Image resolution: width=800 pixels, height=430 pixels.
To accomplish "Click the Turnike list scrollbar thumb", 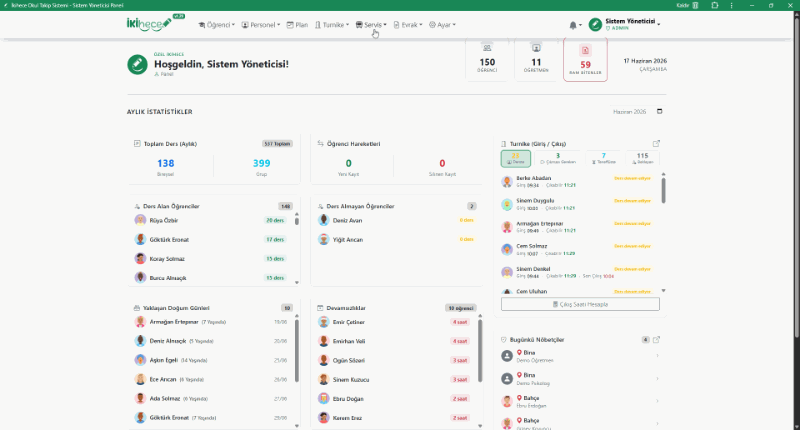I will (663, 190).
